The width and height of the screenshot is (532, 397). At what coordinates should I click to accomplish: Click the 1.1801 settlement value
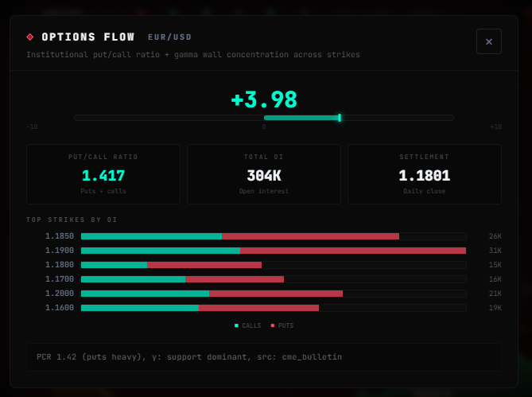(424, 176)
